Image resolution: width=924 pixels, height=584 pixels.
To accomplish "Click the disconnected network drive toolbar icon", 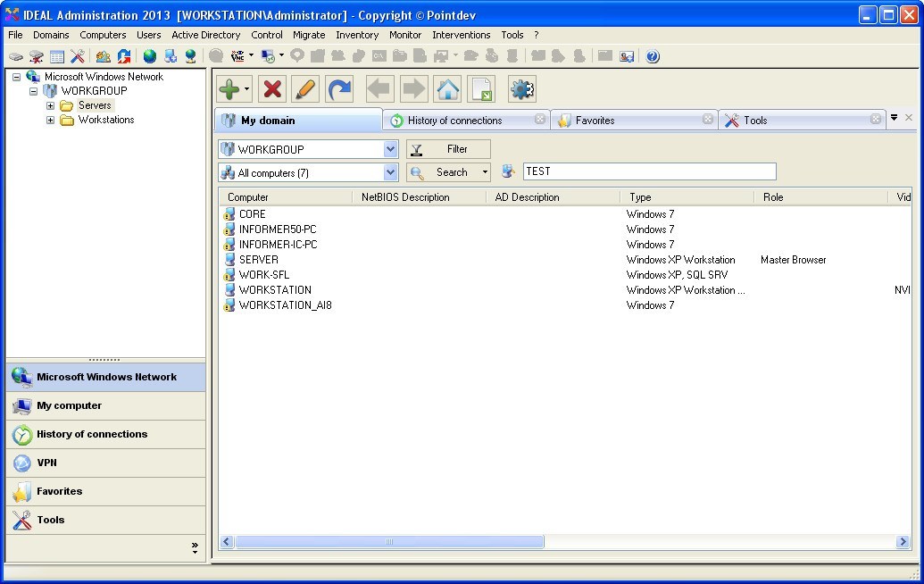I will pyautogui.click(x=37, y=56).
